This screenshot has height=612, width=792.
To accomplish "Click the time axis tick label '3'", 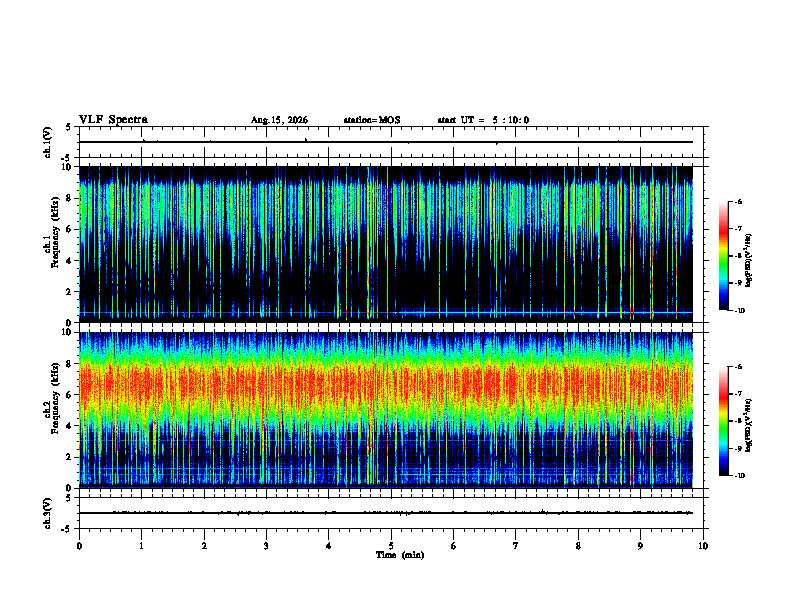I will pyautogui.click(x=266, y=546).
